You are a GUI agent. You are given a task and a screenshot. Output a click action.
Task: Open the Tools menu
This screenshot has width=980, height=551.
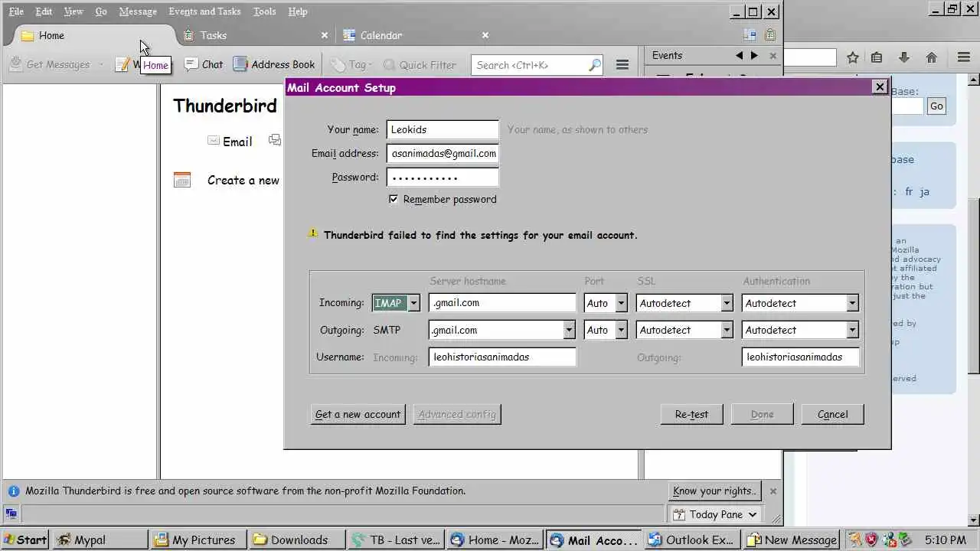point(264,11)
